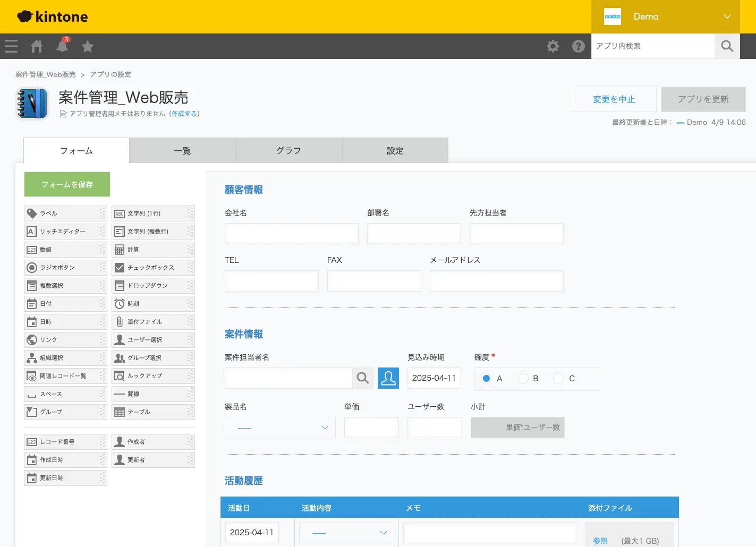This screenshot has height=547, width=756.
Task: Switch to the グラフ tab
Action: tap(288, 151)
